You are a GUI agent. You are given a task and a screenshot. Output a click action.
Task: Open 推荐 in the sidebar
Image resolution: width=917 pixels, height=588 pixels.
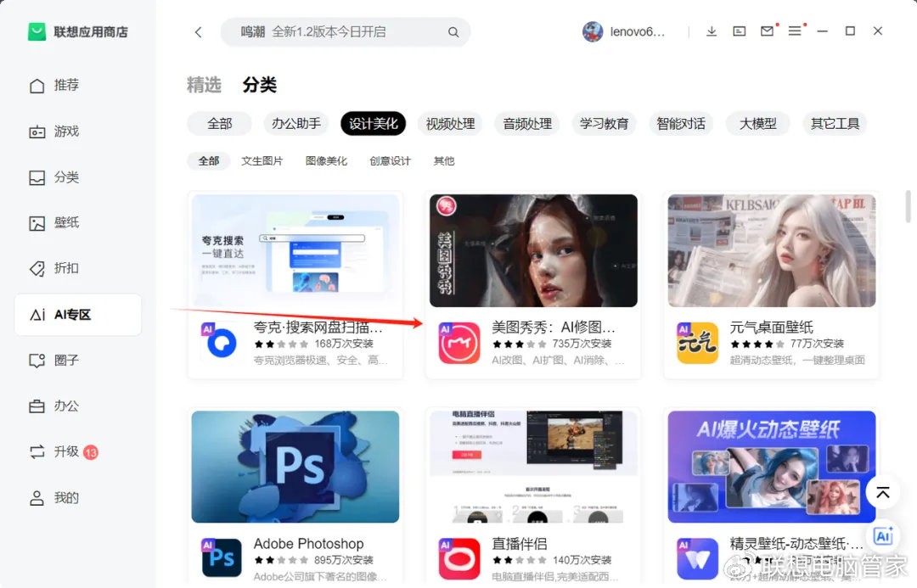coord(78,86)
